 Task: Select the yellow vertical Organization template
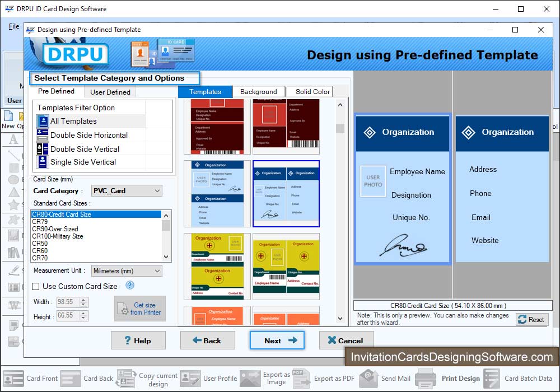coord(217,267)
